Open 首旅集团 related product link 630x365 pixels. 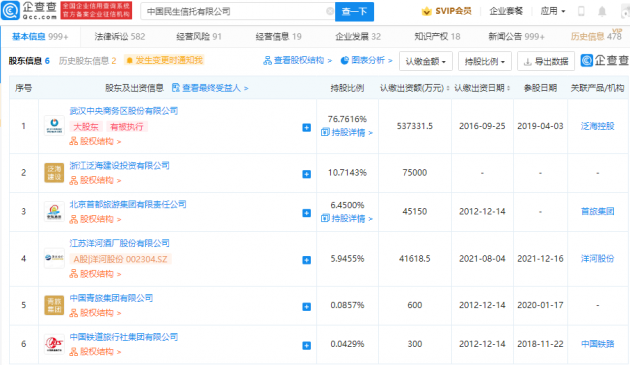[x=597, y=211]
